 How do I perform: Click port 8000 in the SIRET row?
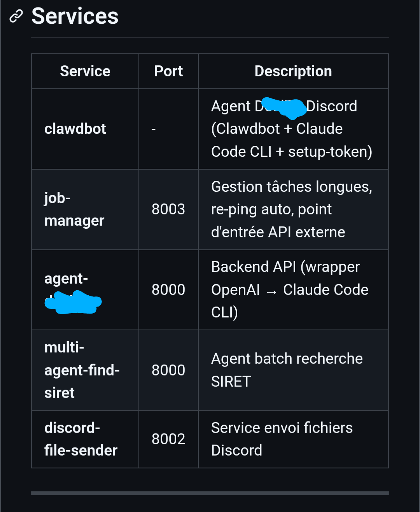click(168, 370)
